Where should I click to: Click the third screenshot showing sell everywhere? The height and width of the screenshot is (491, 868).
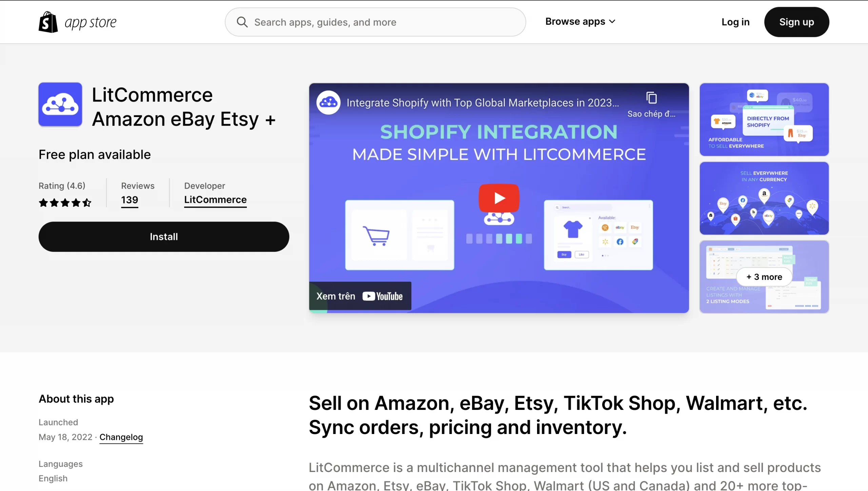tap(765, 198)
